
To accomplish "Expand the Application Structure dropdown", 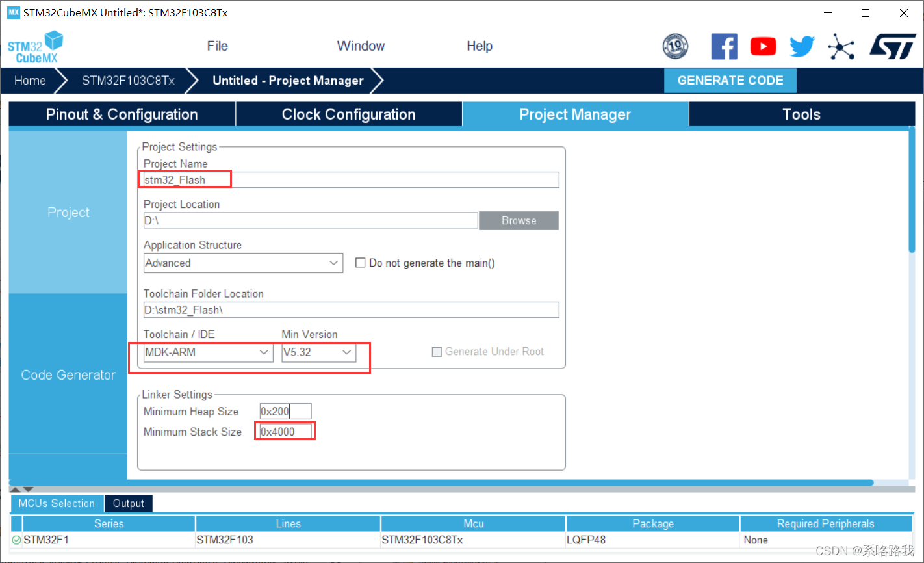I will (x=243, y=263).
